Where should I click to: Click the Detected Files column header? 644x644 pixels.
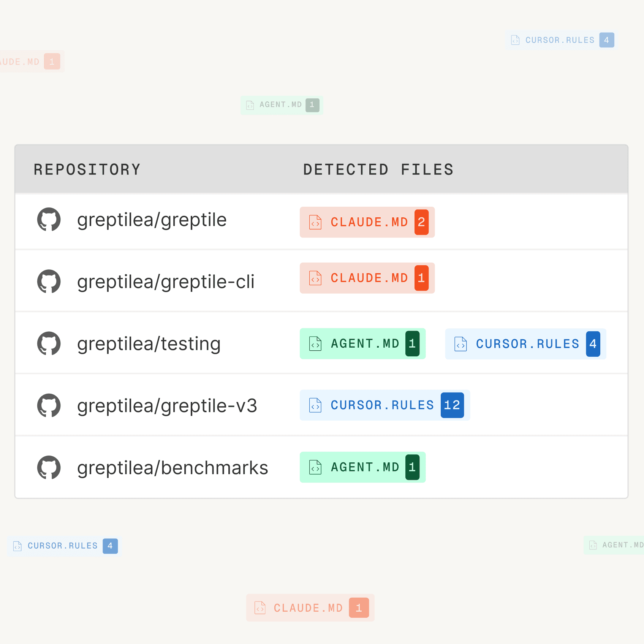pos(378,169)
